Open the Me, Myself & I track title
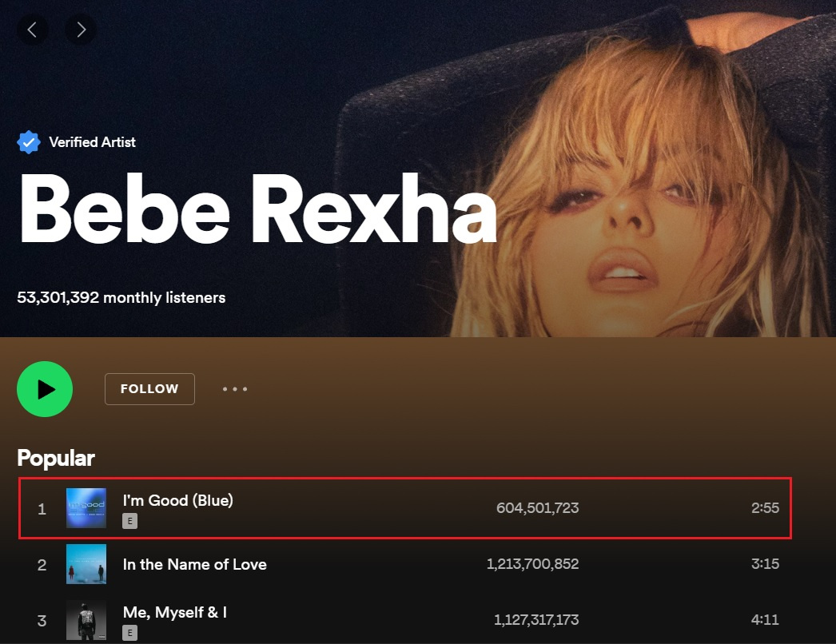The image size is (836, 644). 174,613
